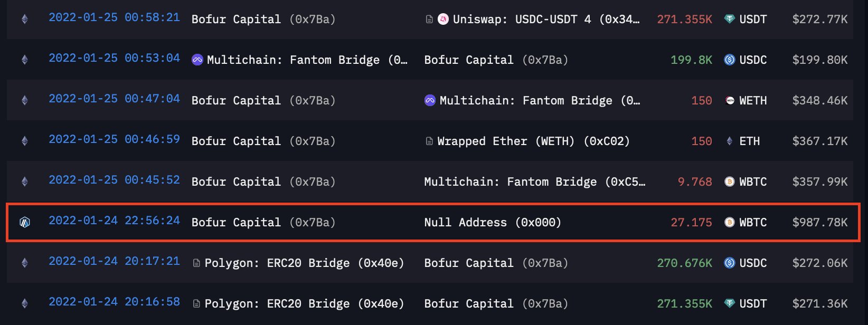The height and width of the screenshot is (325, 868).
Task: Open the 2022-01-24 22:56:24 transaction timestamp
Action: [114, 221]
